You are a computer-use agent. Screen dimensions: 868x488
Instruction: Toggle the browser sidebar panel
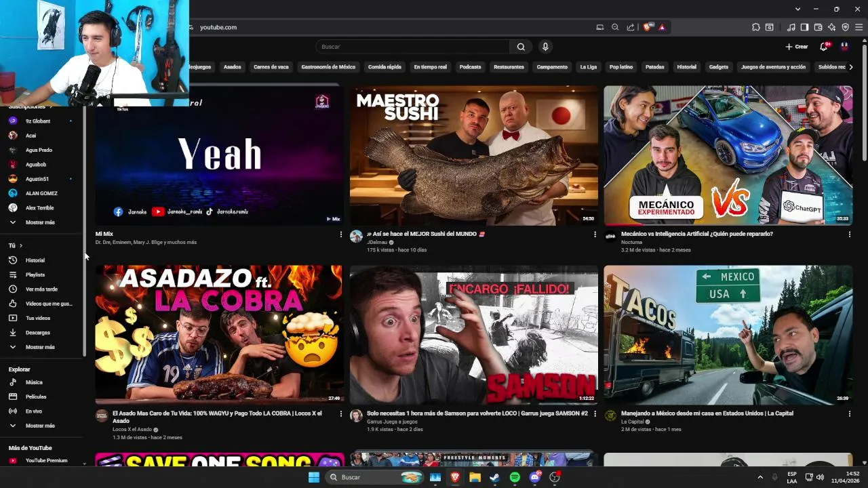(x=804, y=27)
